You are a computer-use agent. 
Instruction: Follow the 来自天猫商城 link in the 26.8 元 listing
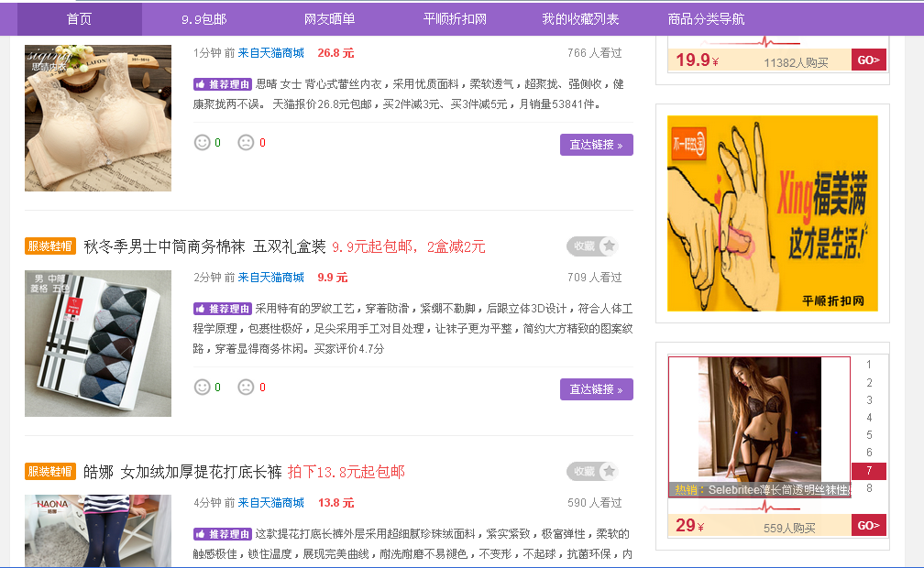[271, 53]
